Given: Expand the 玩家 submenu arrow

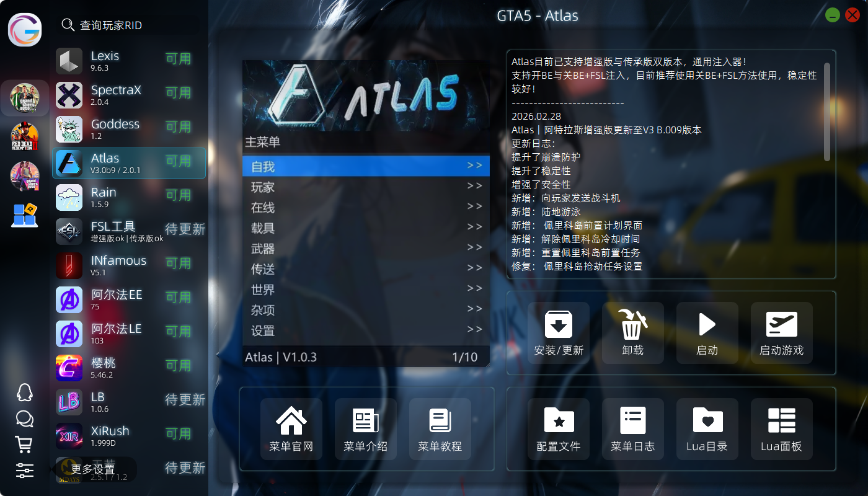Looking at the screenshot, I should tap(474, 187).
